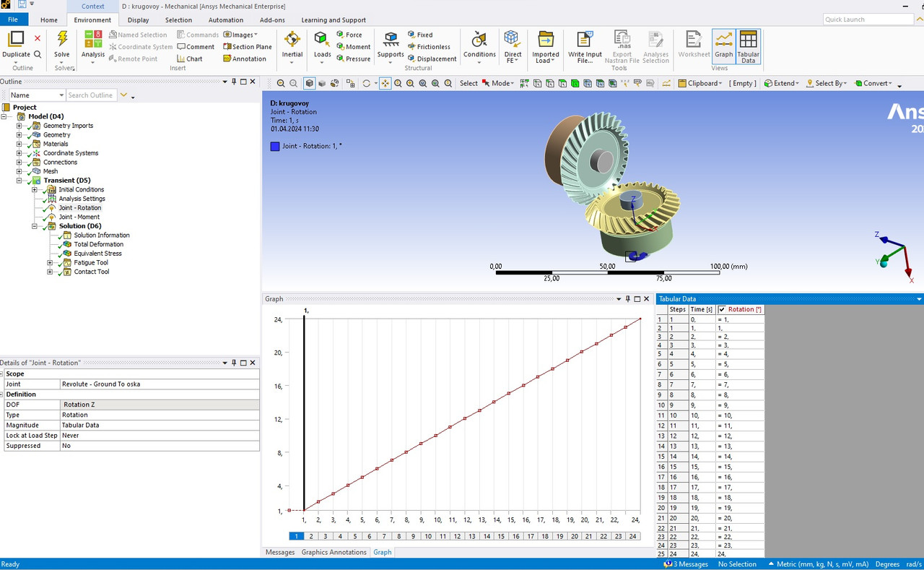Screen dimensions: 924x570
Task: Open the Images dropdown
Action: click(240, 35)
